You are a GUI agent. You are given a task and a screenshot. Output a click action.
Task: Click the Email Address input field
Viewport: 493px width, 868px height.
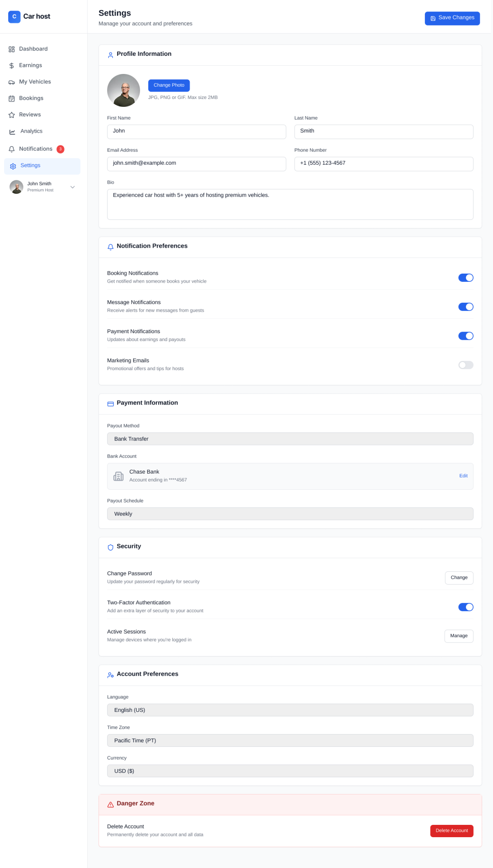(196, 163)
